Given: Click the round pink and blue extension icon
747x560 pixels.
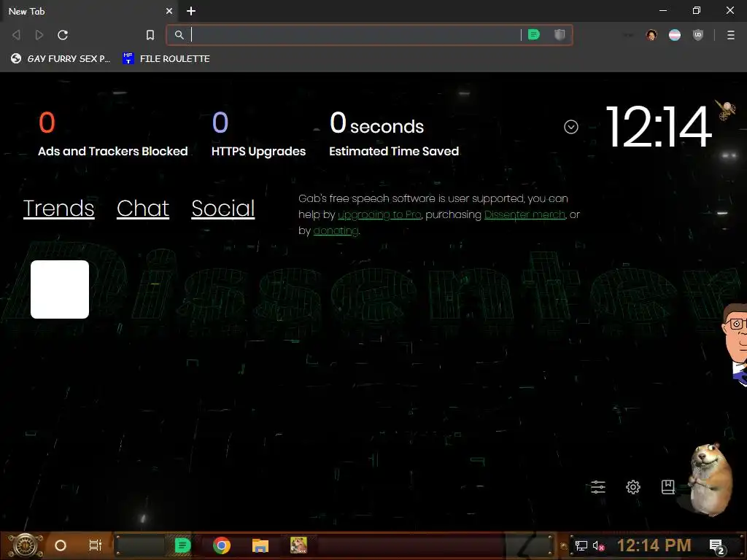Looking at the screenshot, I should [x=675, y=35].
